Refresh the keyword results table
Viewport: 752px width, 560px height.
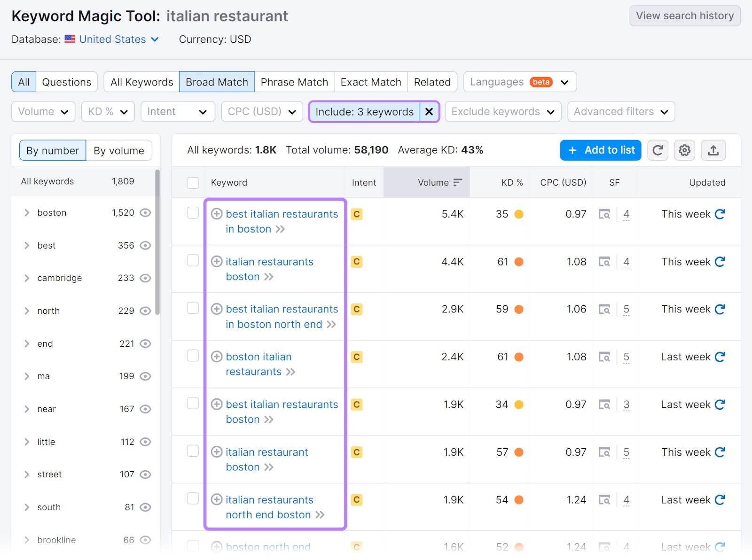pyautogui.click(x=658, y=150)
